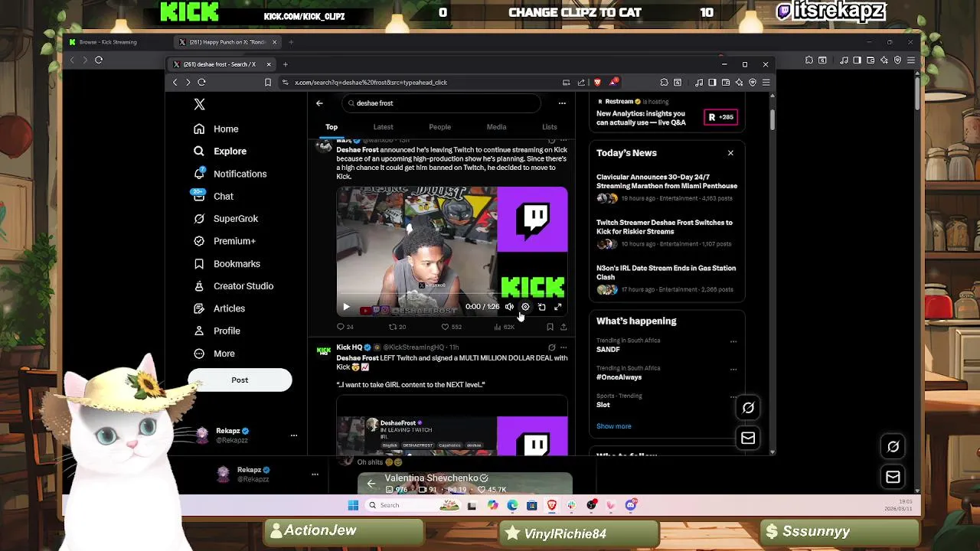Mute the video volume speaker icon

[x=509, y=307]
